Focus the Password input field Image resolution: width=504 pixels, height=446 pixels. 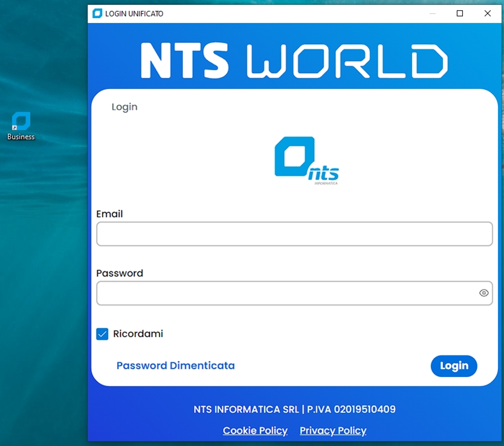[x=294, y=293]
